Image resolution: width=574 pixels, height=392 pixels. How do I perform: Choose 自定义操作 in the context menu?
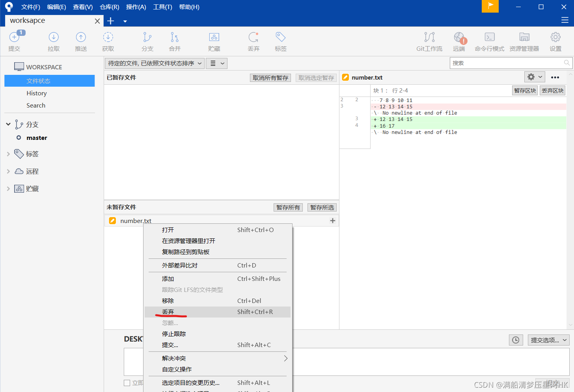(x=218, y=369)
